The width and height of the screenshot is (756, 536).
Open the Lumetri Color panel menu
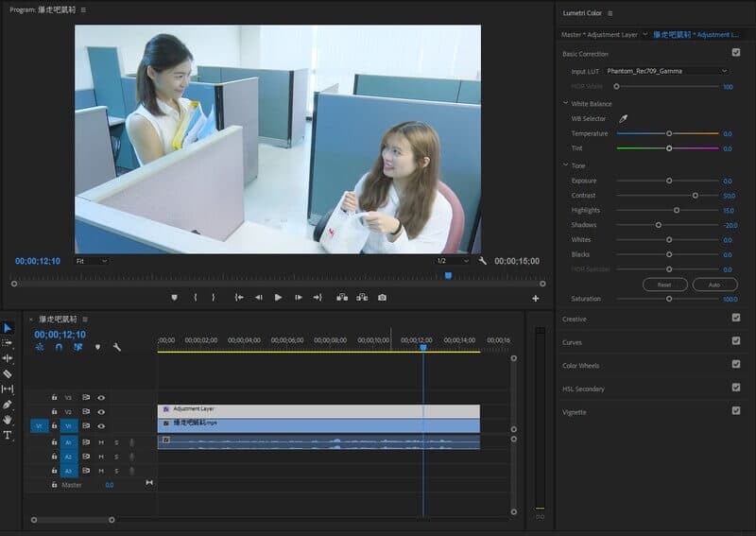coord(610,13)
